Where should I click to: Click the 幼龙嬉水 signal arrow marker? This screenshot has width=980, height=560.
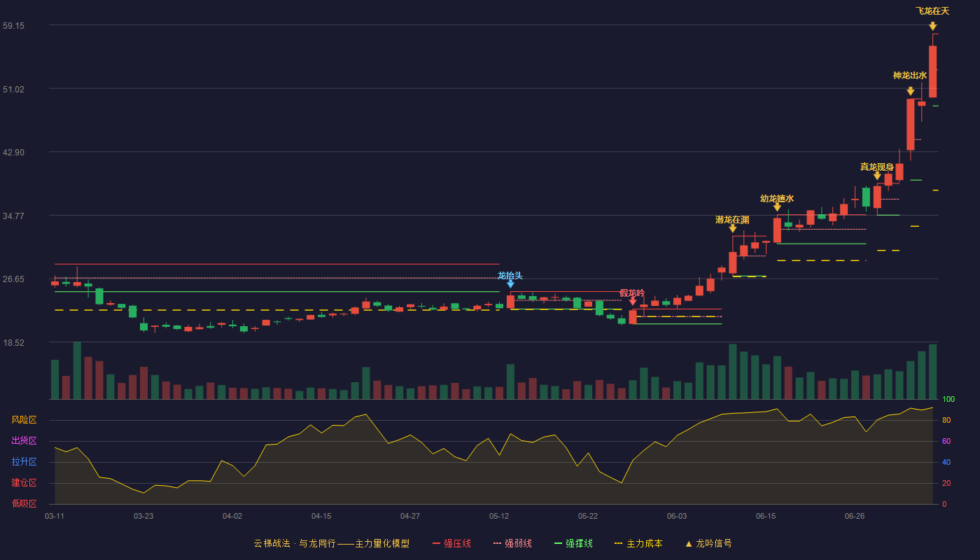point(777,207)
